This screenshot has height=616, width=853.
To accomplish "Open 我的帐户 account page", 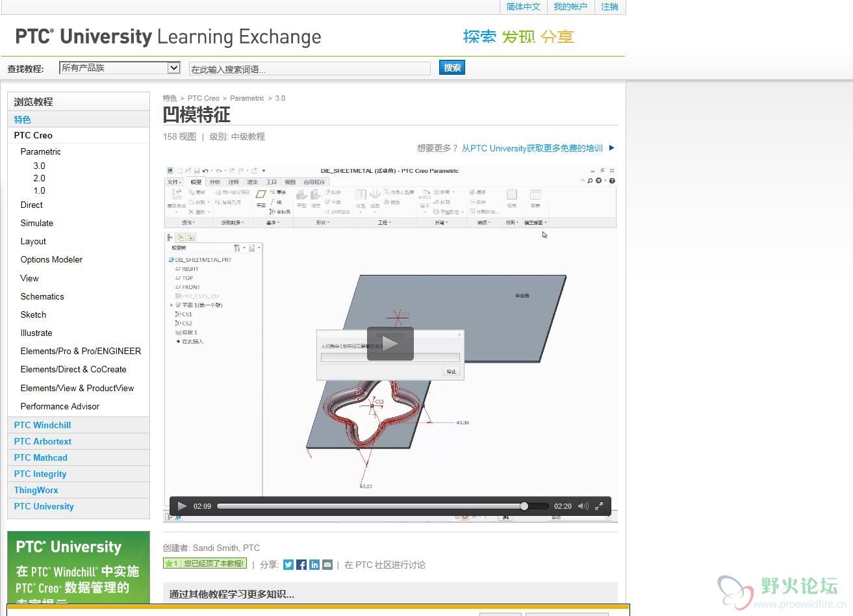I will tap(570, 6).
